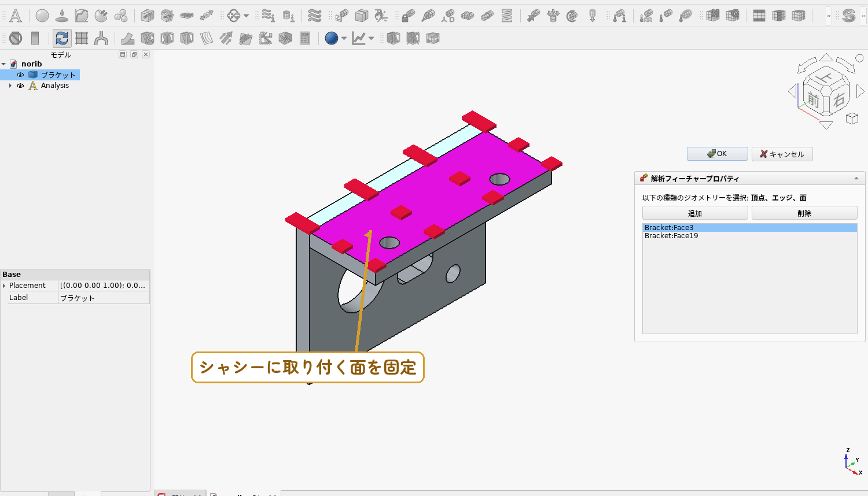
Task: Toggle visibility eye of ブラケット
Action: pyautogui.click(x=20, y=75)
